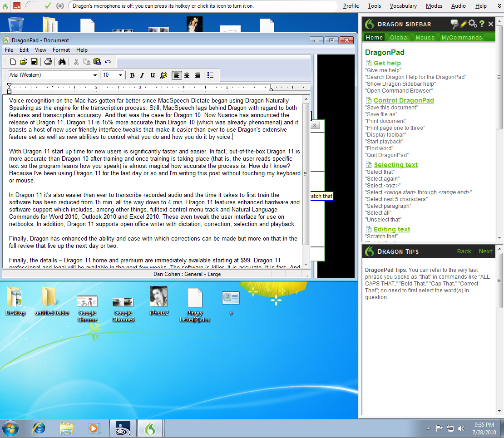The width and height of the screenshot is (504, 438).
Task: Open Dragon Sidebar settings gears
Action: (x=473, y=24)
